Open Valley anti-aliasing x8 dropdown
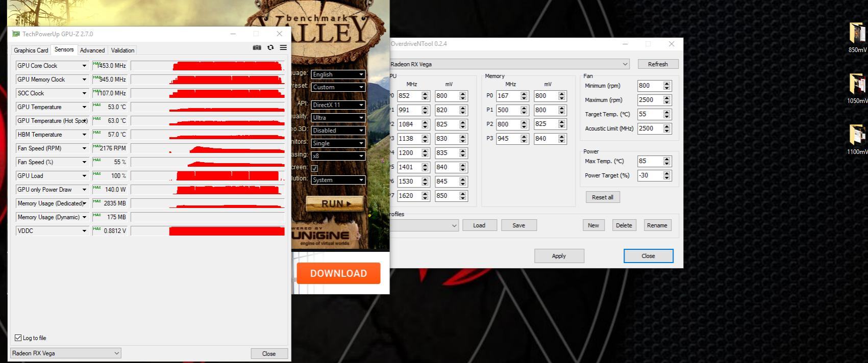 click(x=338, y=156)
